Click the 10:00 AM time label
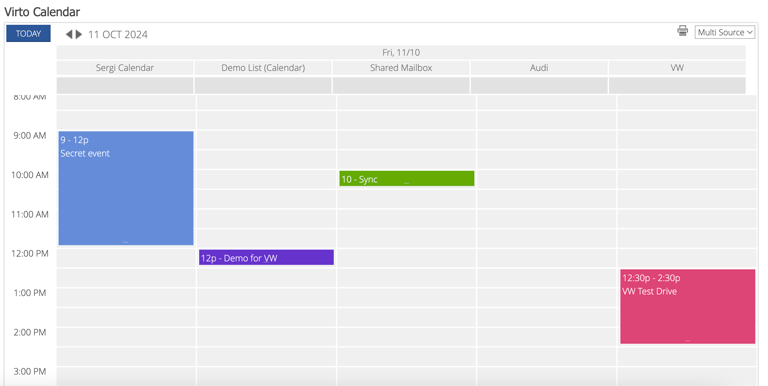 pyautogui.click(x=30, y=175)
